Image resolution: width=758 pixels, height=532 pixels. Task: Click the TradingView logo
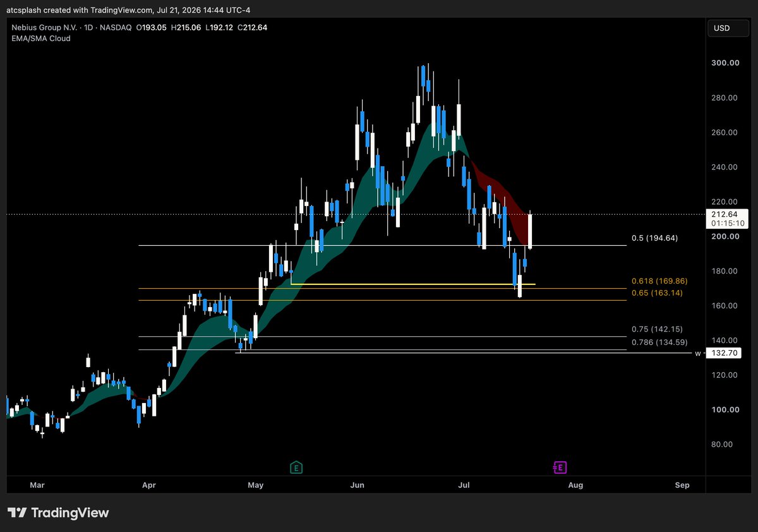pos(58,513)
